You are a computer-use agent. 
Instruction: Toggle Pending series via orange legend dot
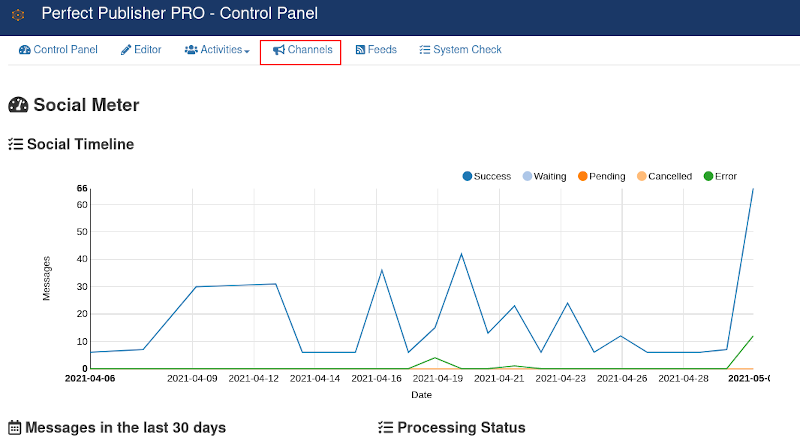pos(583,176)
